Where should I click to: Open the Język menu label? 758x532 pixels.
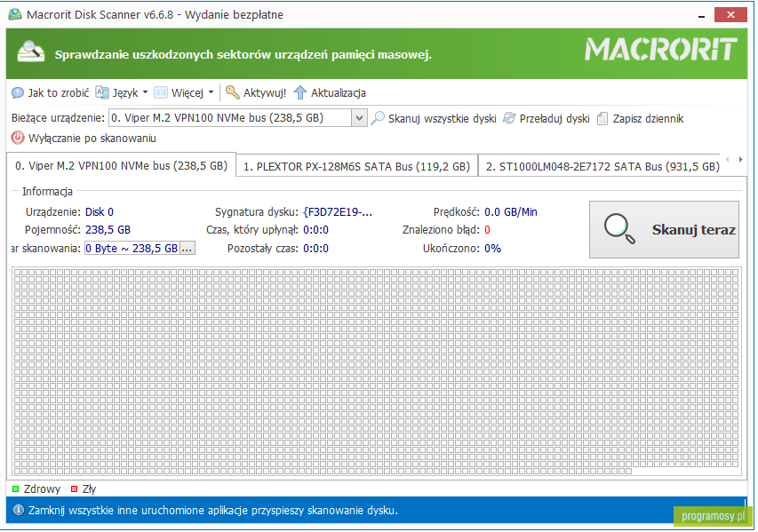pos(125,92)
